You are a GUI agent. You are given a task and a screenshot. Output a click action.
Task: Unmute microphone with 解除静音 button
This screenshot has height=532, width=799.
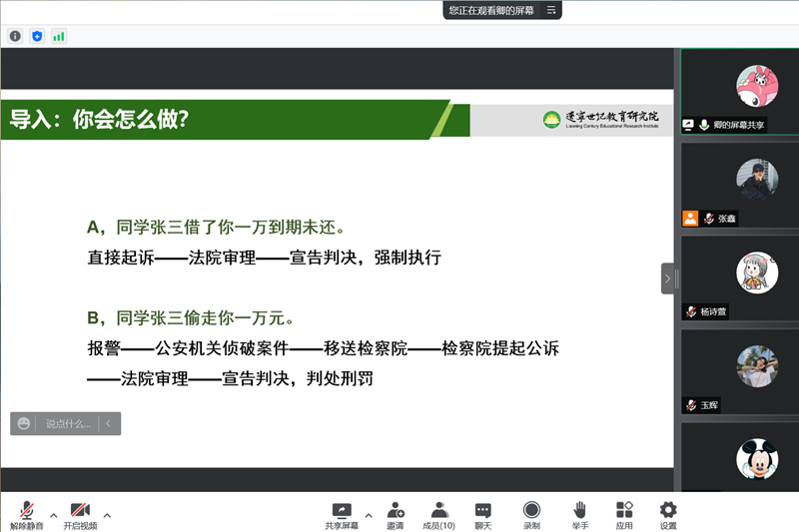click(x=26, y=514)
